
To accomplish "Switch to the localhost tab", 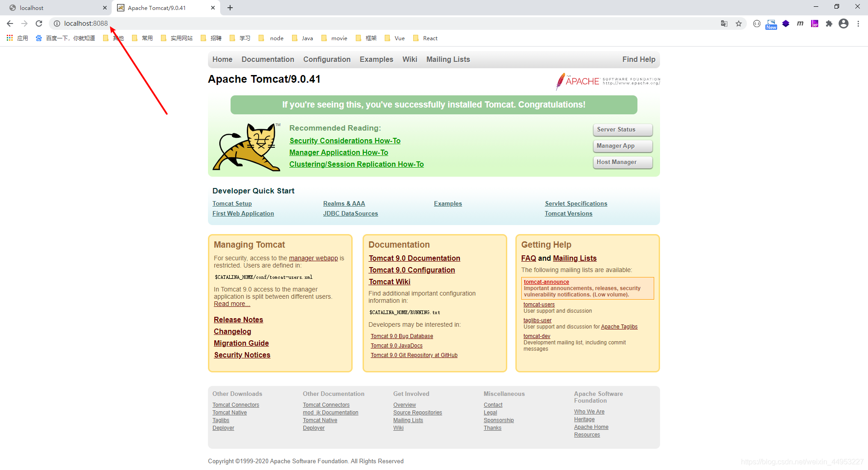I will [57, 8].
